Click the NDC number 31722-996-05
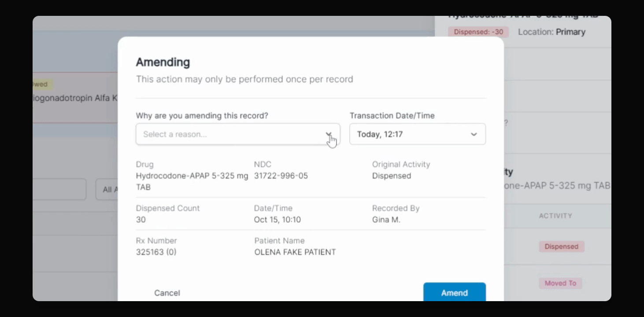Screen dimensions: 644x317 281,176
